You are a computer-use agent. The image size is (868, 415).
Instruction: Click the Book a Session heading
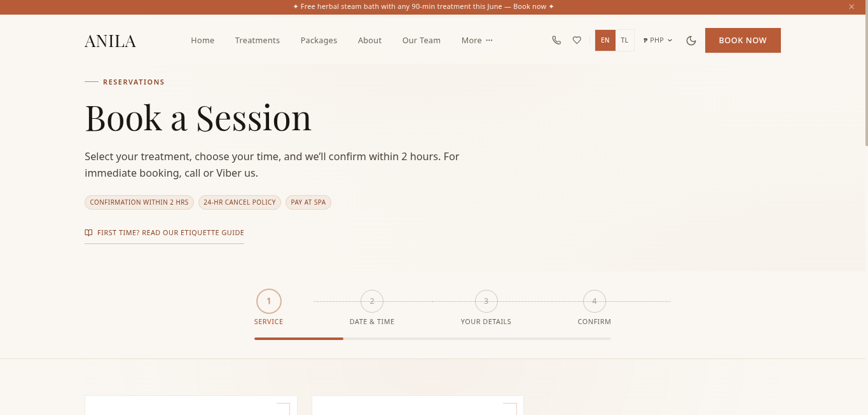[198, 118]
